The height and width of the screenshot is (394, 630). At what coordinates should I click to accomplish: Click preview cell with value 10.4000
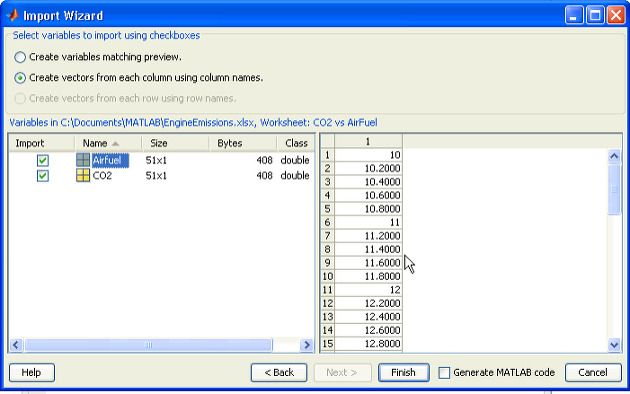click(368, 182)
